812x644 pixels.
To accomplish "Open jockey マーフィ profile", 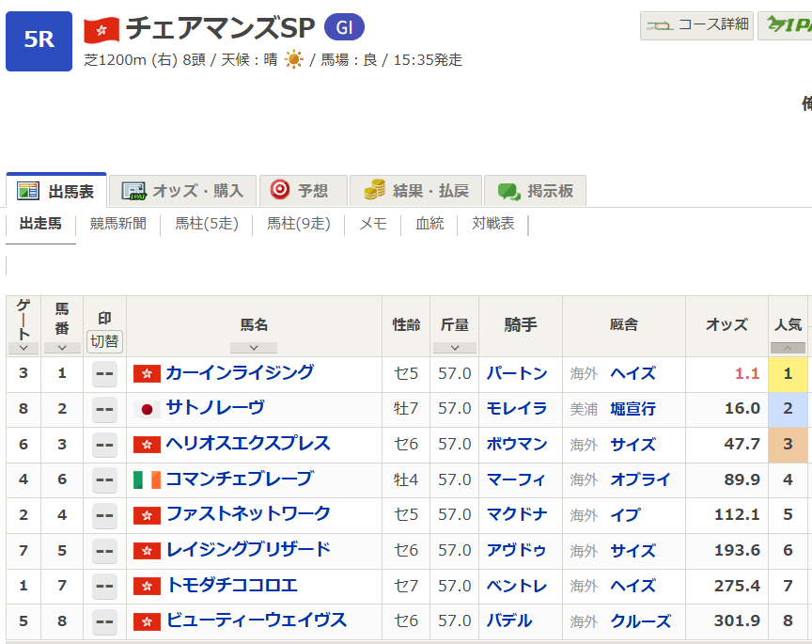I will 516,479.
